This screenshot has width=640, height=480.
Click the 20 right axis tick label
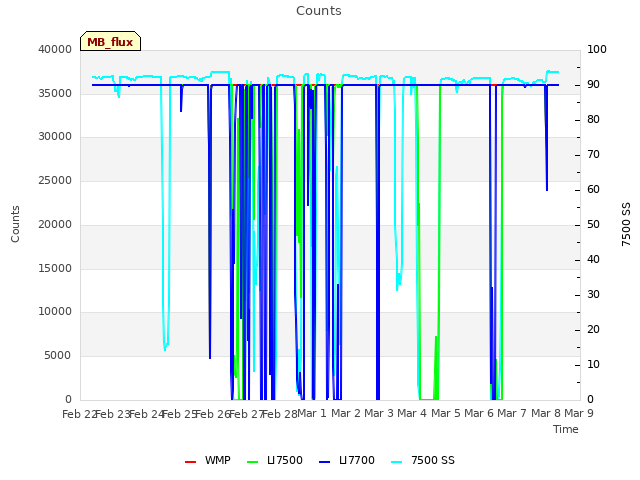[x=593, y=329]
